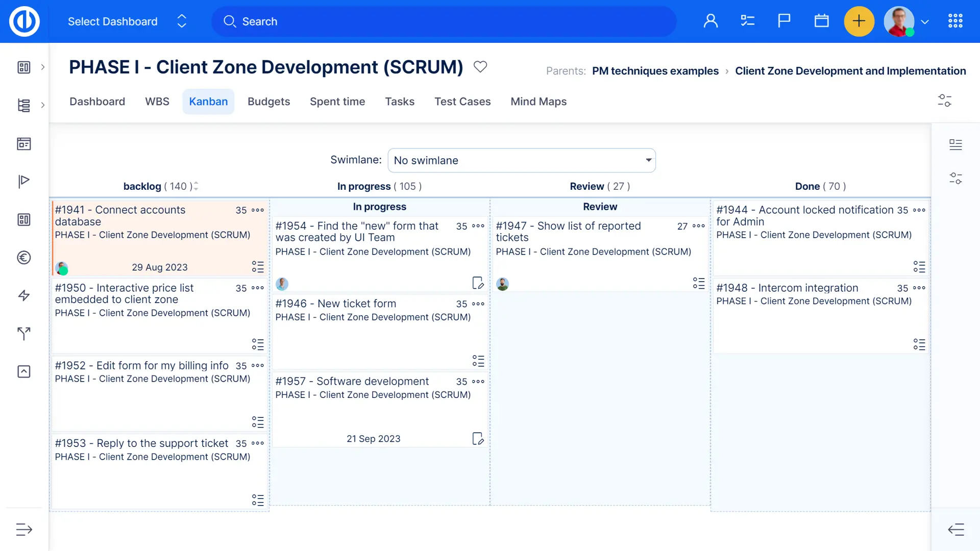Open the user profile icon
Screen dimensions: 980x551
[710, 21]
